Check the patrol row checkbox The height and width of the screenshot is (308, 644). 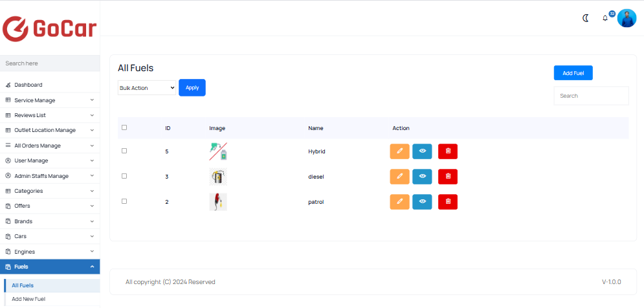coord(124,201)
